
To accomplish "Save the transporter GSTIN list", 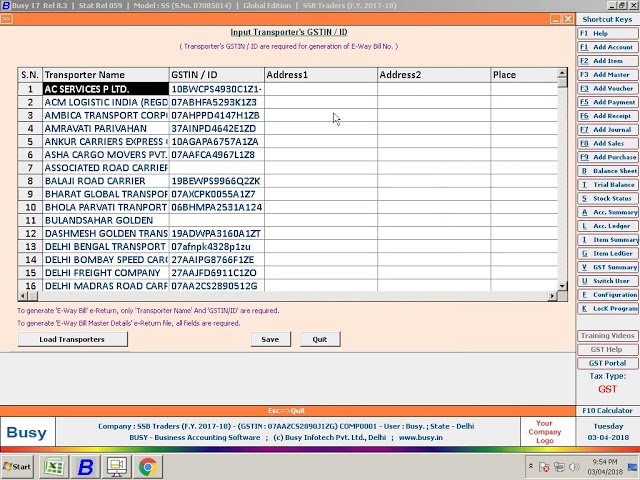I will [270, 339].
